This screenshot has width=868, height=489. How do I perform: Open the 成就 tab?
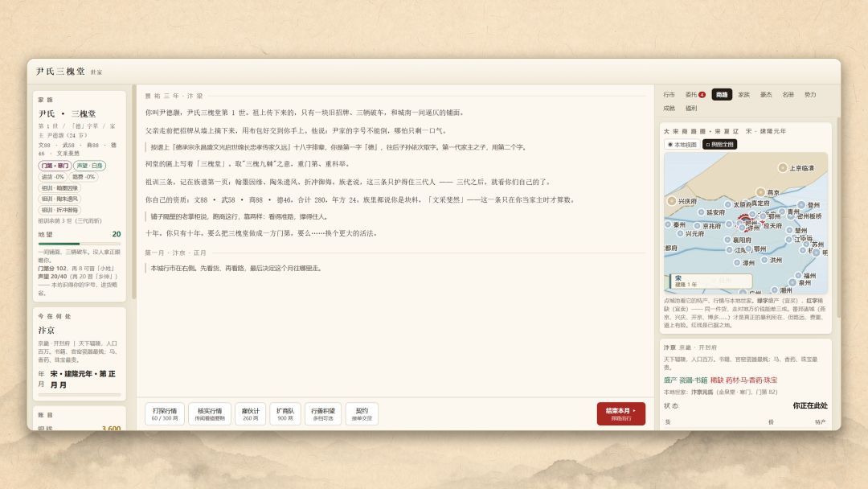pyautogui.click(x=669, y=108)
